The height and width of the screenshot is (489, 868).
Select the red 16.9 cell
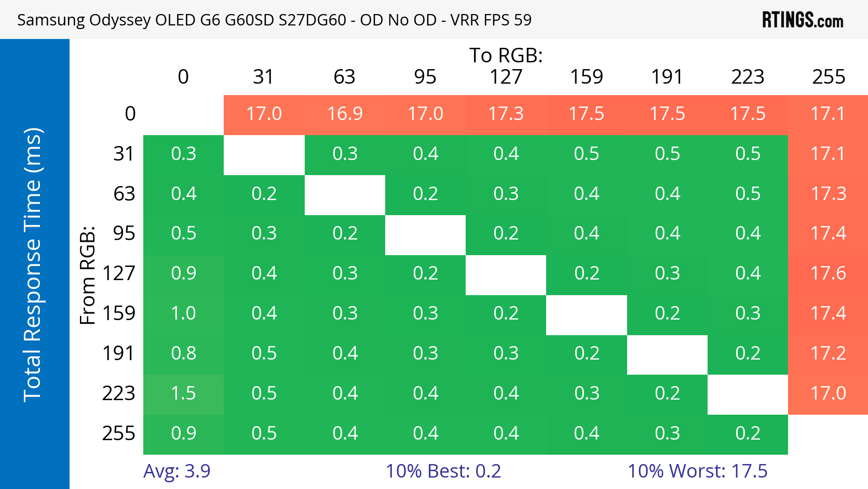click(x=345, y=114)
